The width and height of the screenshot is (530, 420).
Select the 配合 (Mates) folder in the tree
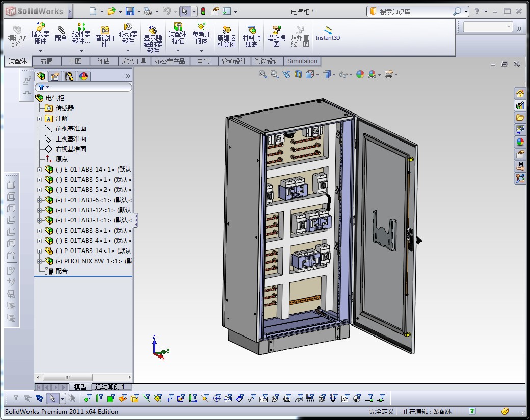pos(61,271)
